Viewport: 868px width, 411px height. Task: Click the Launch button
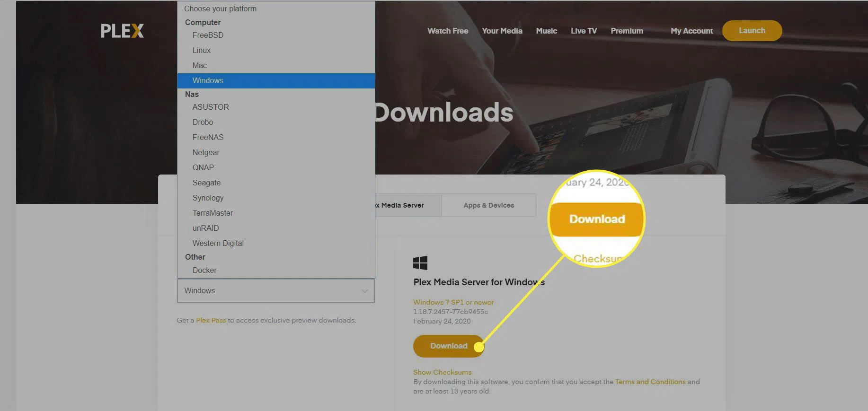(752, 30)
